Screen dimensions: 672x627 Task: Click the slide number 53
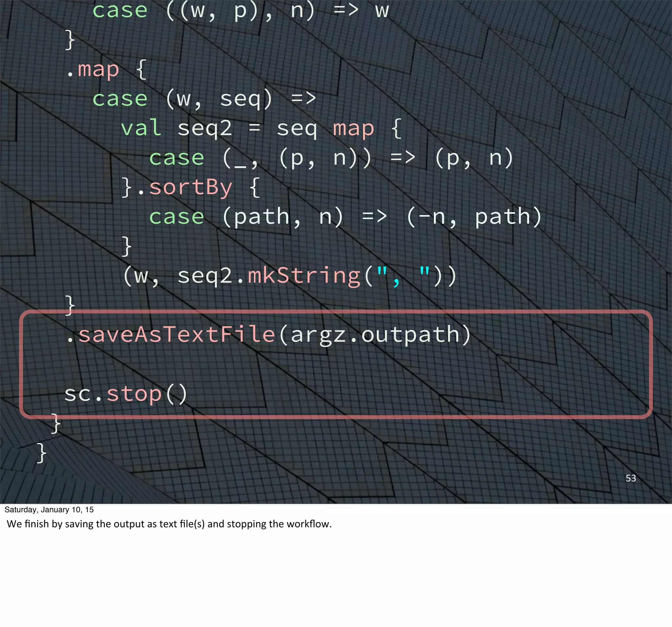click(631, 478)
